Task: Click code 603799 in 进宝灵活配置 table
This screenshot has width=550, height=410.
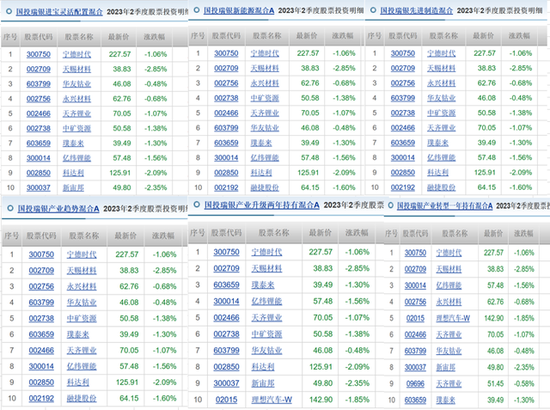Action: click(x=39, y=84)
